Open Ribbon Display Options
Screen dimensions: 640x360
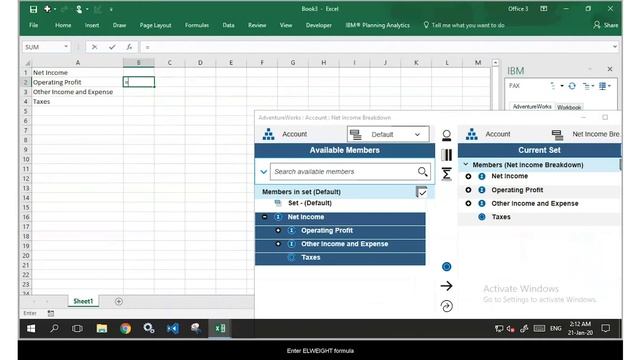[544, 9]
